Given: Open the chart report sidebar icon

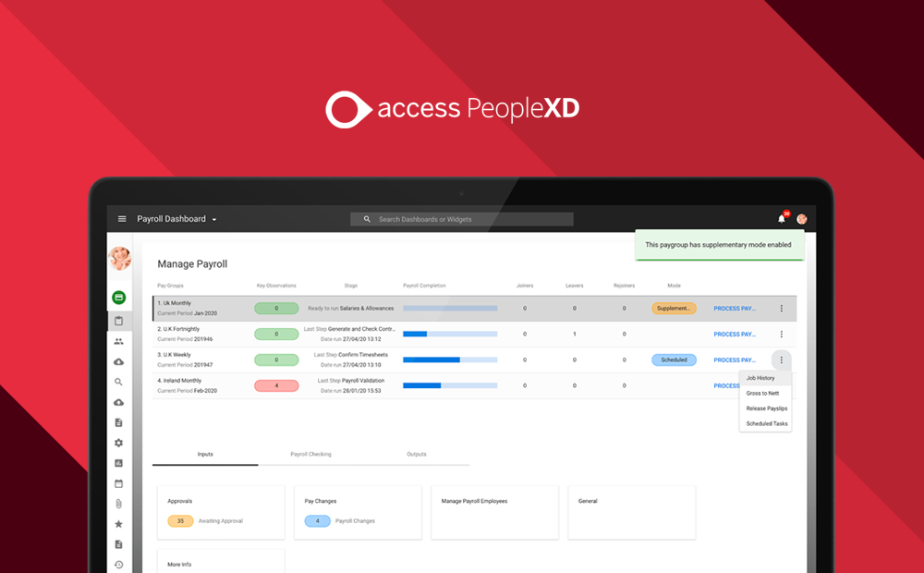Looking at the screenshot, I should (x=118, y=463).
